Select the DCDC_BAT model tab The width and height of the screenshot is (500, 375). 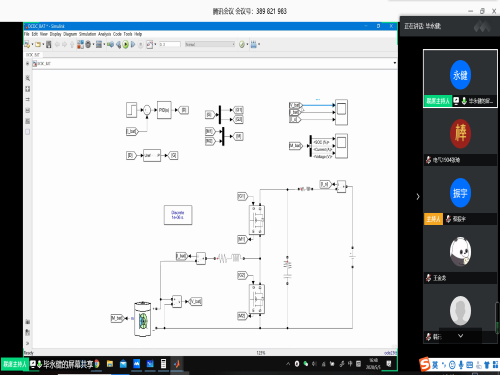33,55
